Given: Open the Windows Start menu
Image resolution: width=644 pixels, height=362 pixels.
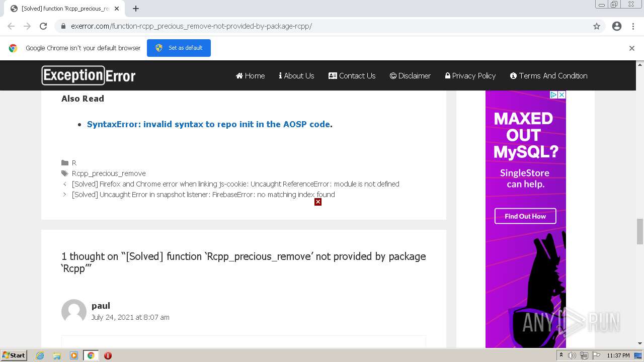Looking at the screenshot, I should 14,355.
